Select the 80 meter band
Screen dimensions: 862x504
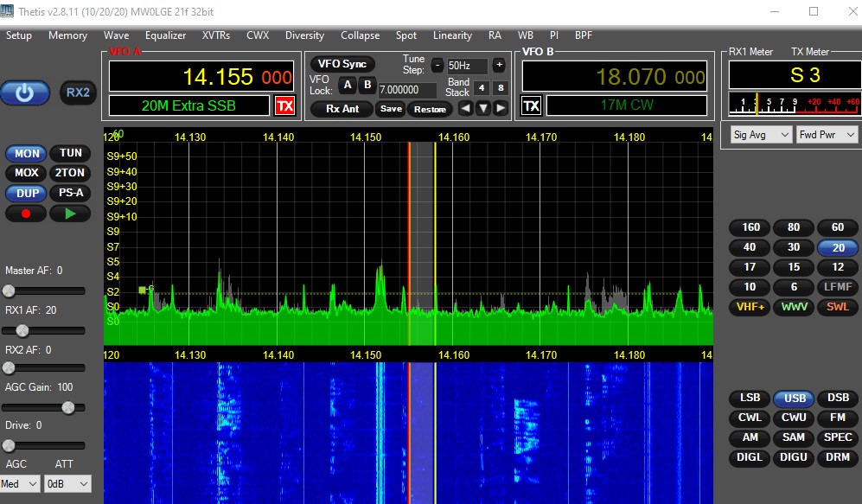click(x=794, y=227)
